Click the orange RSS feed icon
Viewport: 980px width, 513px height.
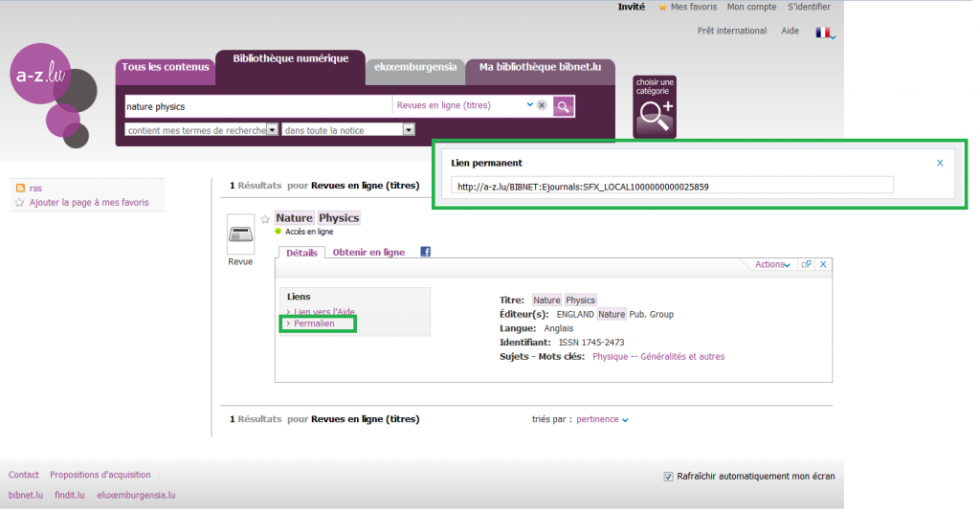point(21,189)
